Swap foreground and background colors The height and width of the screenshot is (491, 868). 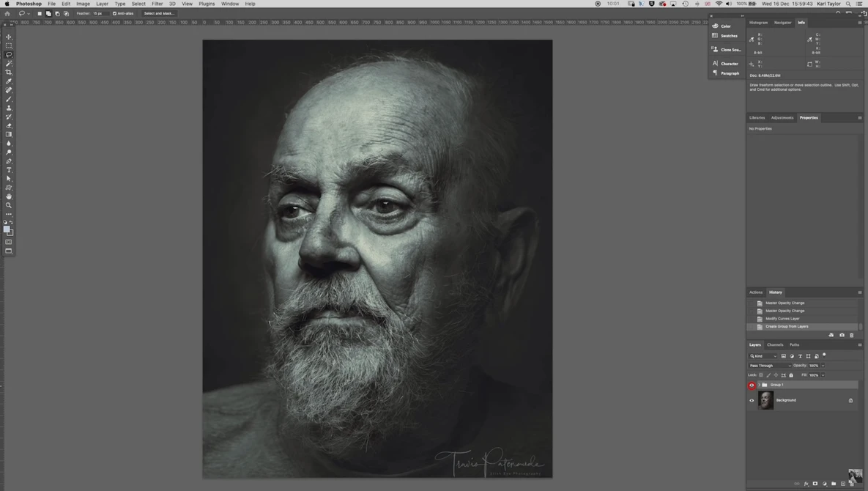[11, 222]
